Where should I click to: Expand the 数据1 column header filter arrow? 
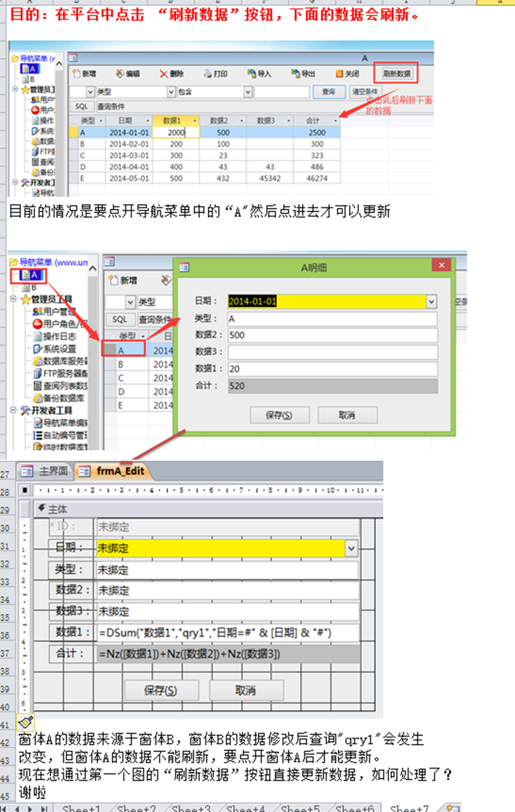(x=193, y=120)
